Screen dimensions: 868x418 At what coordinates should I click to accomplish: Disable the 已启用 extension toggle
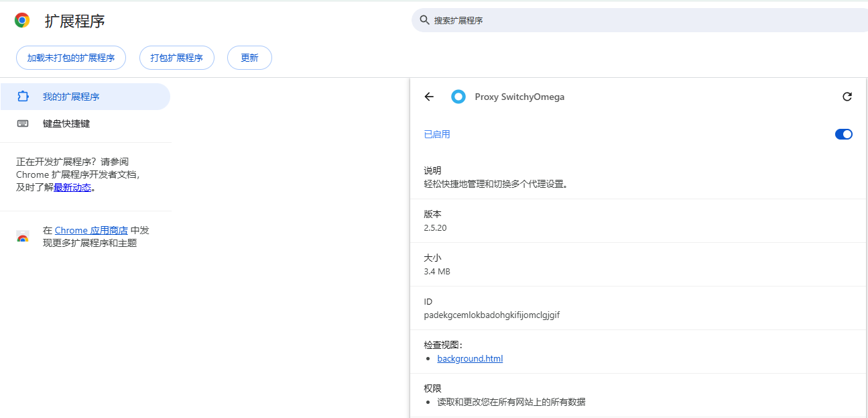point(844,134)
